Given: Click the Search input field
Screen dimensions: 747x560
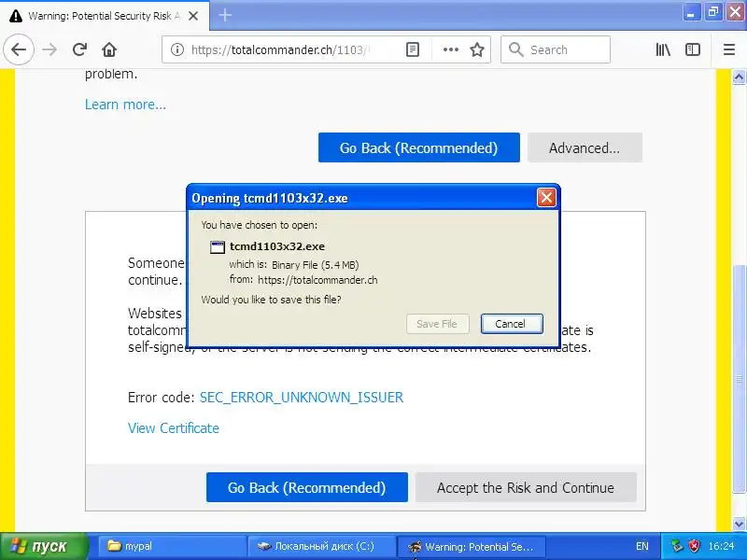Looking at the screenshot, I should coord(555,49).
